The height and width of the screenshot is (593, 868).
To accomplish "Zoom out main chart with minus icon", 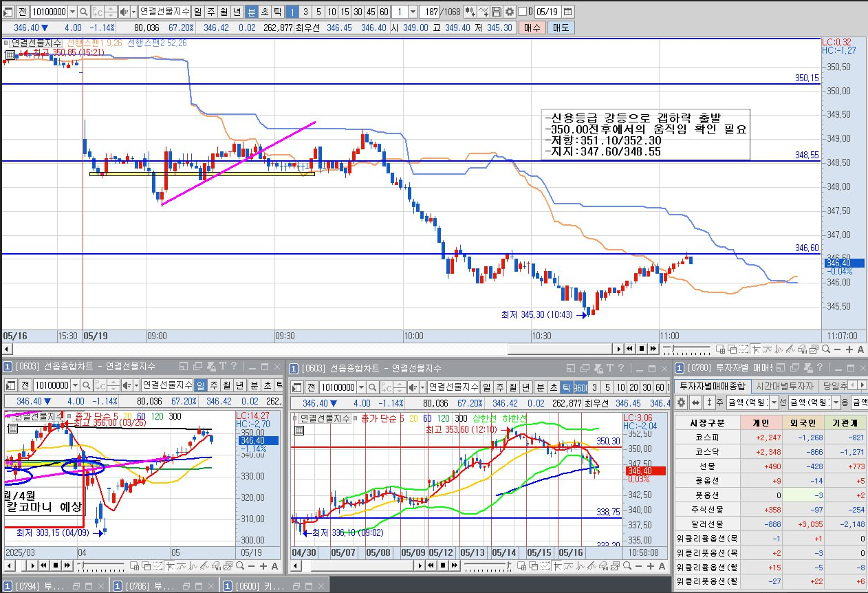I will 837,349.
